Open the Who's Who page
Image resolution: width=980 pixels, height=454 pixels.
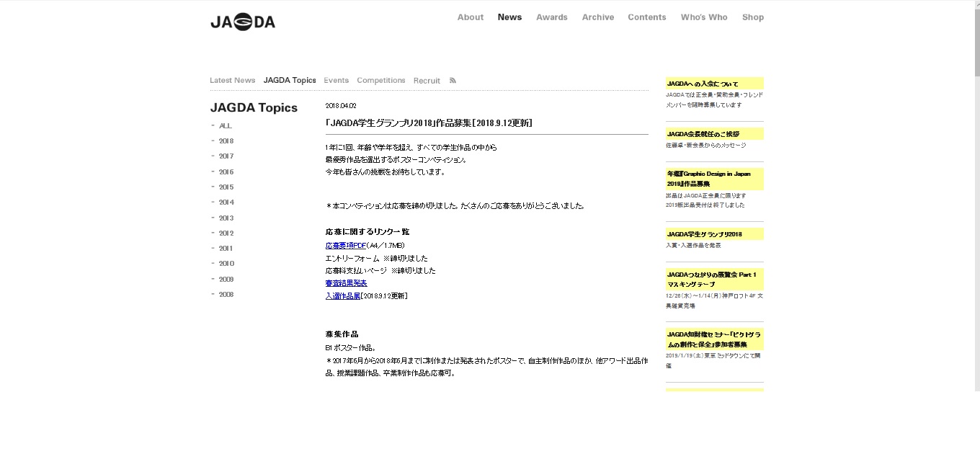pos(704,17)
